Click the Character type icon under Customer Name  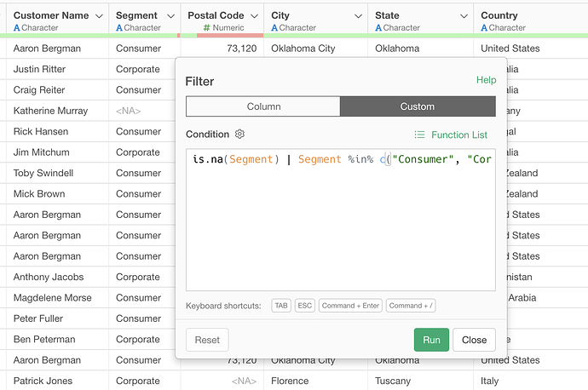click(x=17, y=28)
